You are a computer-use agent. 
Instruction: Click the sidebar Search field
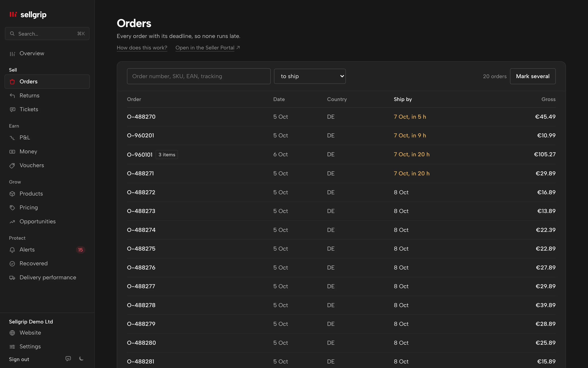coord(47,34)
